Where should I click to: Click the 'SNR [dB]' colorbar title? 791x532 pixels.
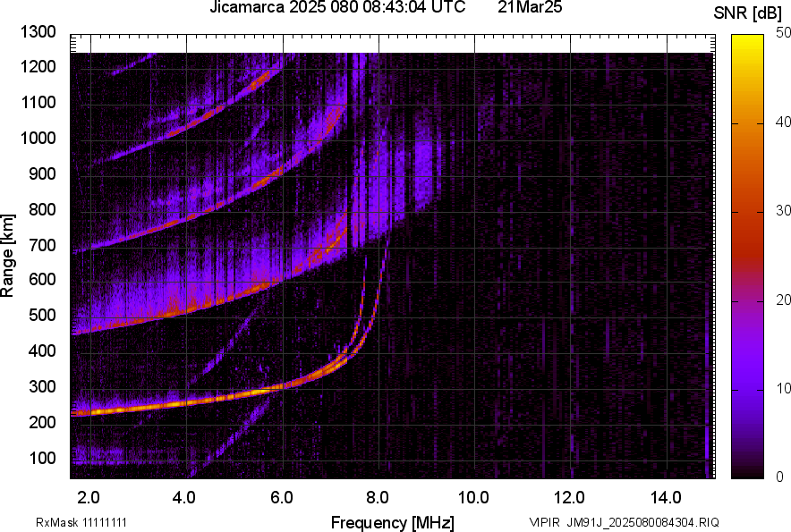click(748, 13)
